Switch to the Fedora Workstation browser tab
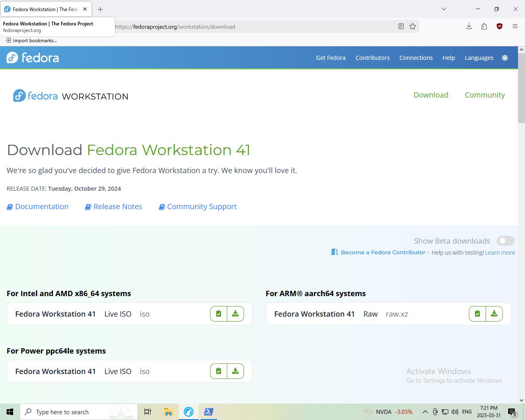The height and width of the screenshot is (420, 525). coord(46,9)
